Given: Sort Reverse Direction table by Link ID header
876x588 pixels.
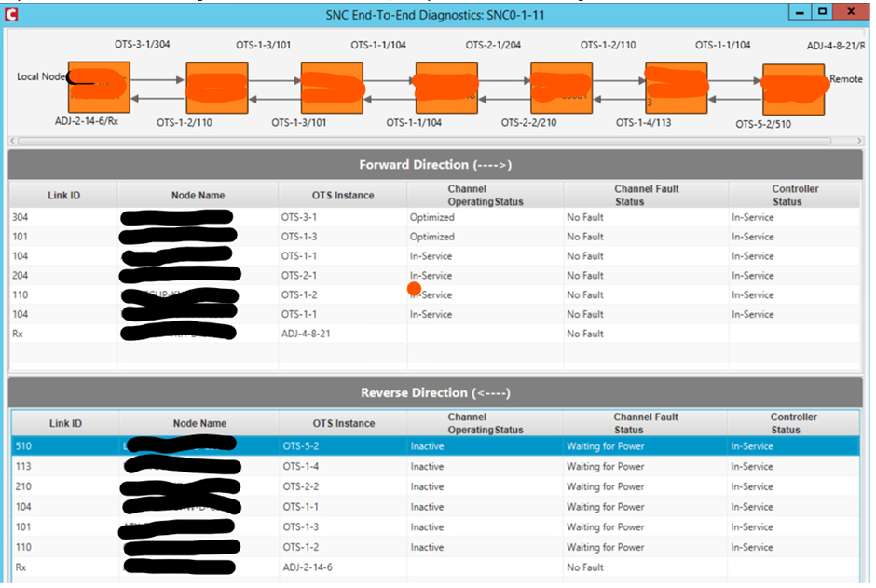Looking at the screenshot, I should (x=65, y=423).
